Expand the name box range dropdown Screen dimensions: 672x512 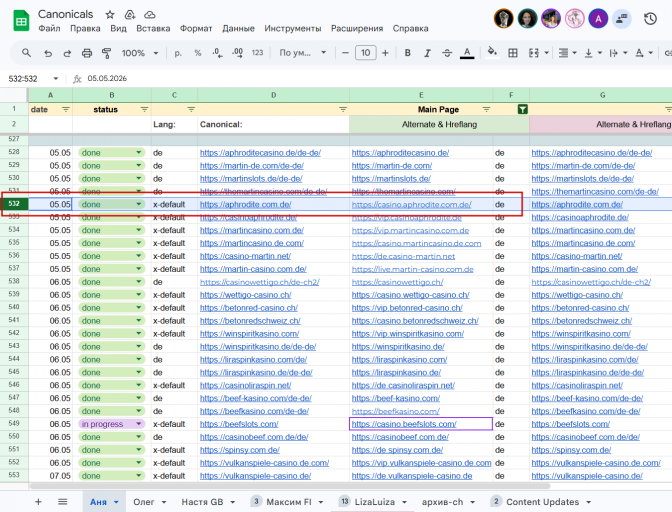[x=56, y=79]
